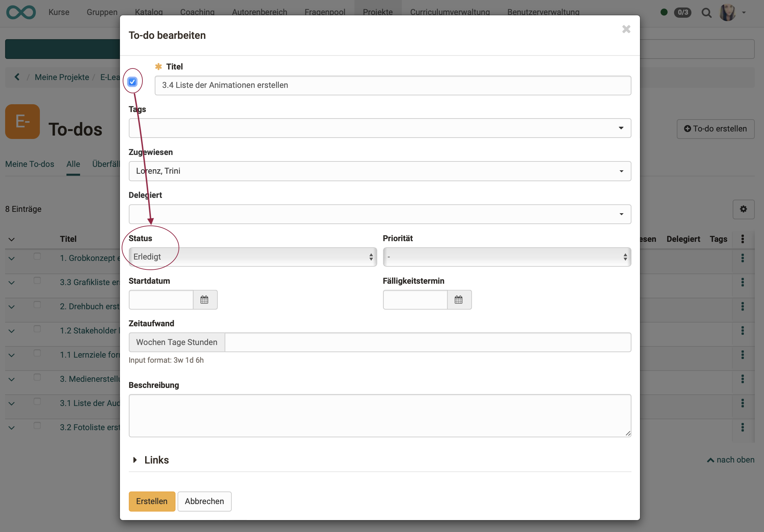Switch to Meine To-dos tab
This screenshot has width=764, height=532.
pos(30,164)
